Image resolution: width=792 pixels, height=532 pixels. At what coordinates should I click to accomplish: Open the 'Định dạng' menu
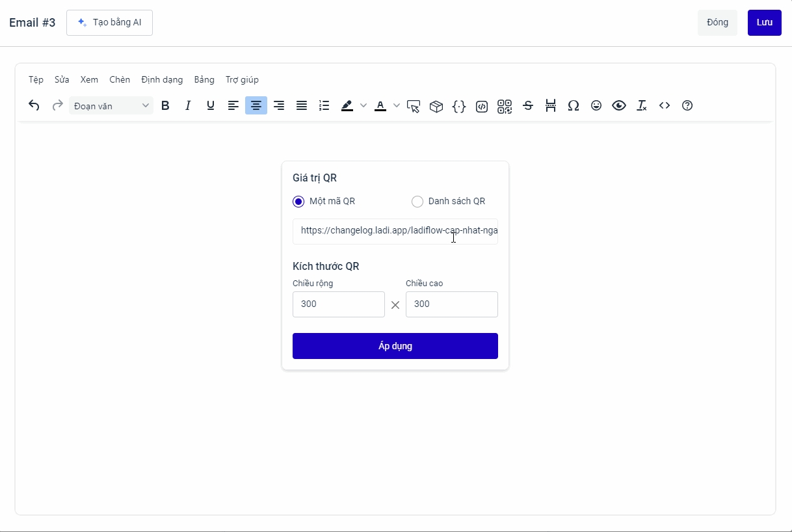162,79
